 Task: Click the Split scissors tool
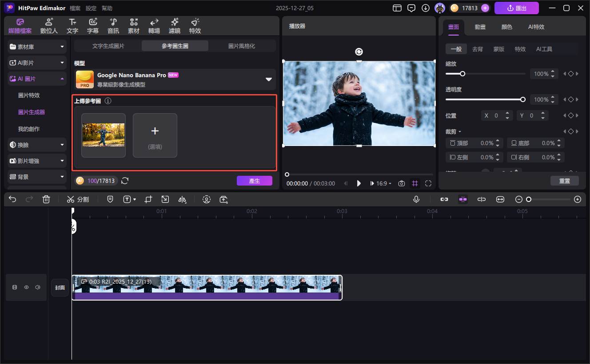[x=78, y=200]
